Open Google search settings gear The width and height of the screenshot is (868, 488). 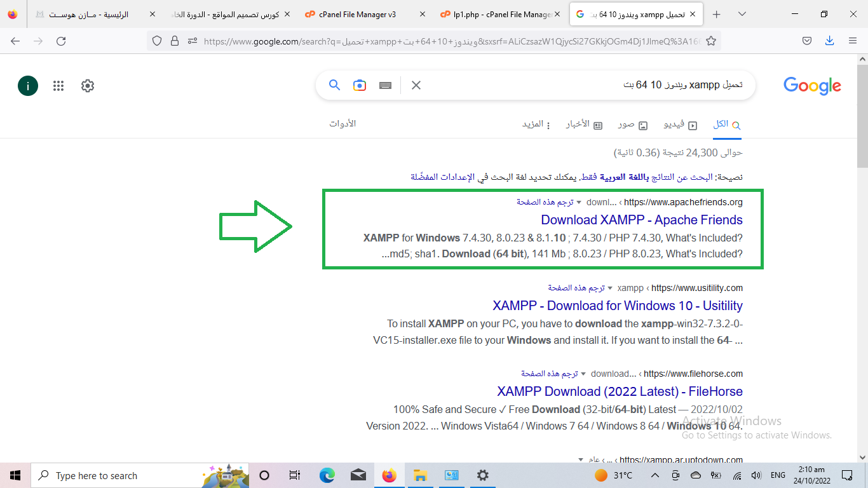pos(88,86)
